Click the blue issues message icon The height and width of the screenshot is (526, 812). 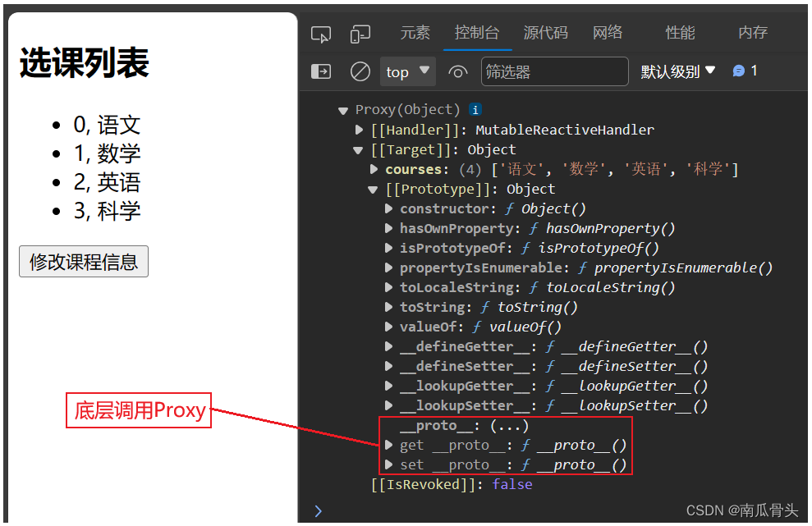pyautogui.click(x=738, y=71)
